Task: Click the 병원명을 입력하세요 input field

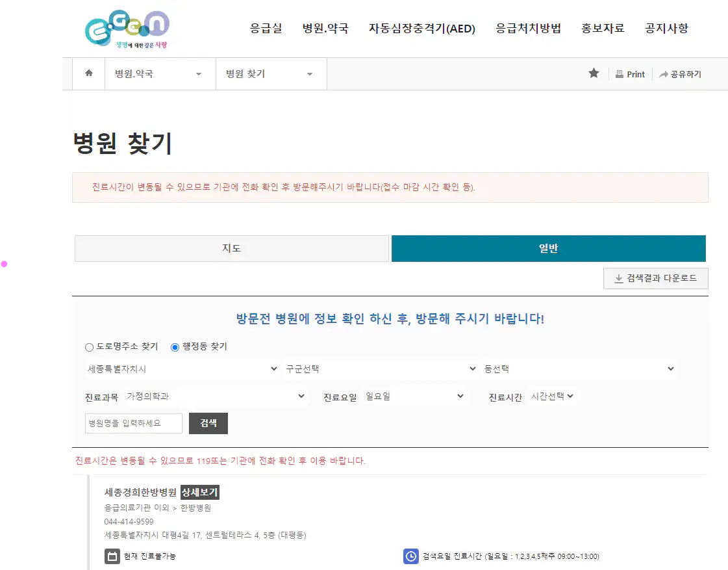Action: pos(133,423)
